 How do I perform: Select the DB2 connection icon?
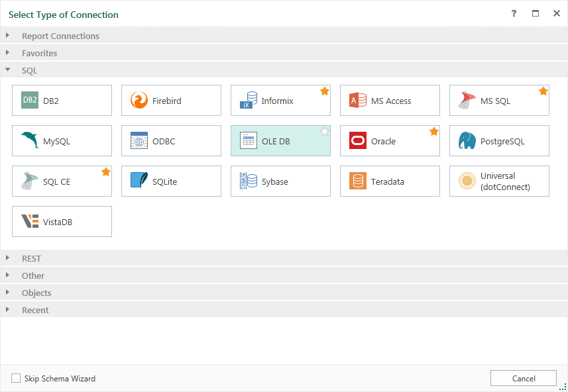(30, 101)
